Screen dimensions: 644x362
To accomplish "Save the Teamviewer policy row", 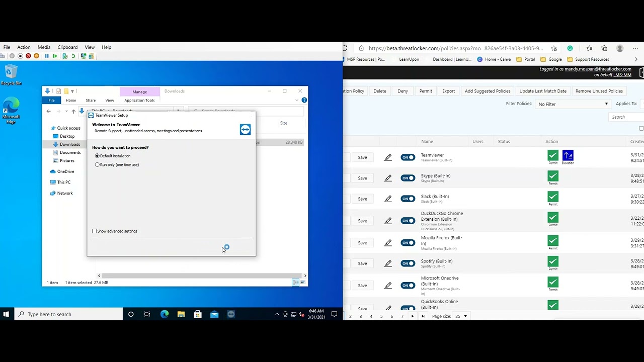I will click(x=362, y=157).
